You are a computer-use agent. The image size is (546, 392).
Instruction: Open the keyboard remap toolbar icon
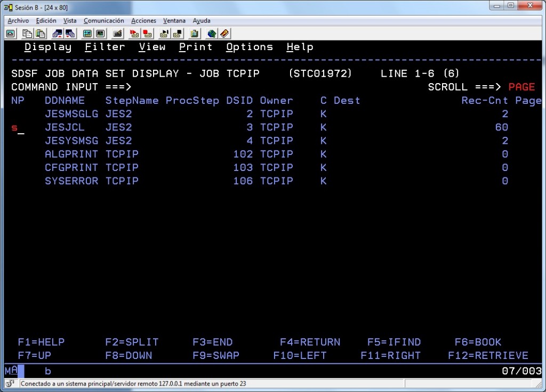(x=117, y=34)
